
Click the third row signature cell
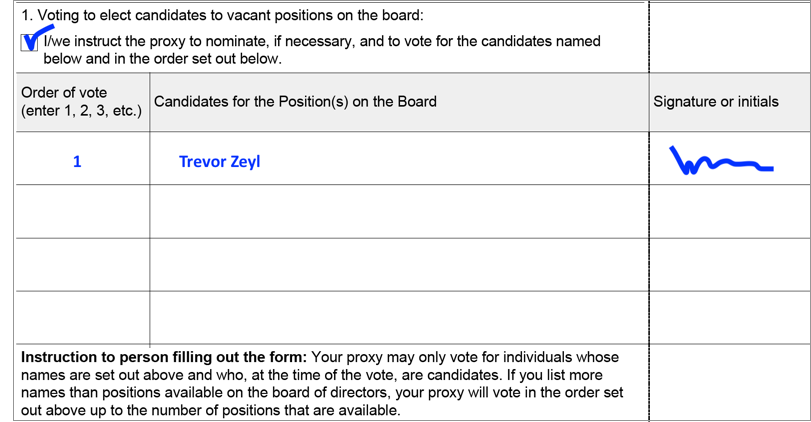pos(730,265)
